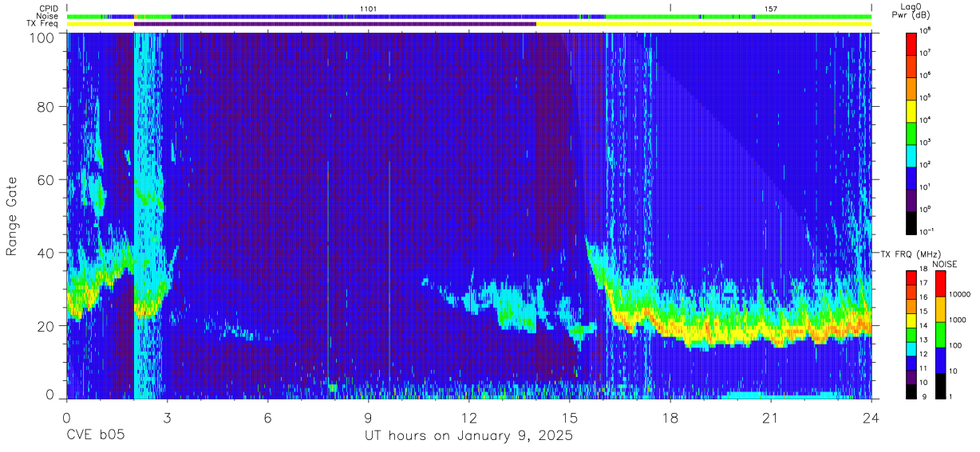The width and height of the screenshot is (980, 452).
Task: Click the red top NOISE colorbar swatch
Action: click(940, 284)
